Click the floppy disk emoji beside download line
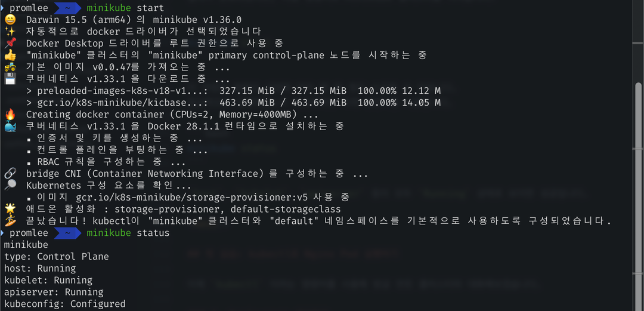Viewport: 644px width, 311px height. click(10, 79)
